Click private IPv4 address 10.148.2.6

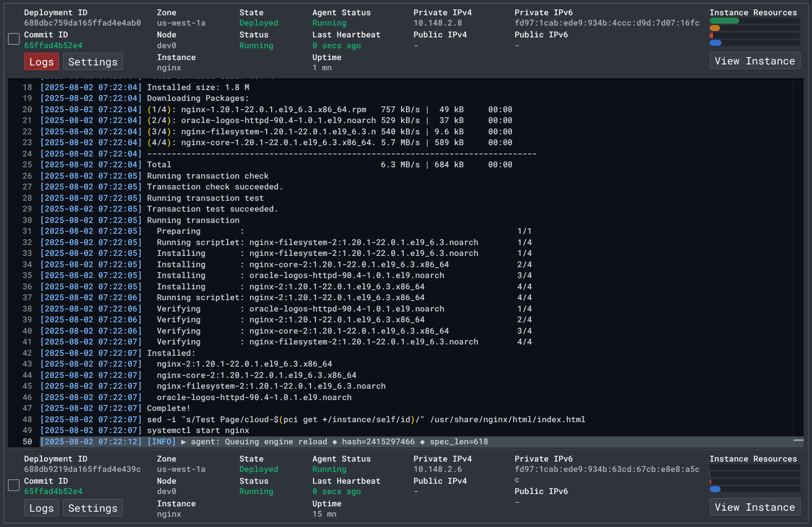coord(437,469)
